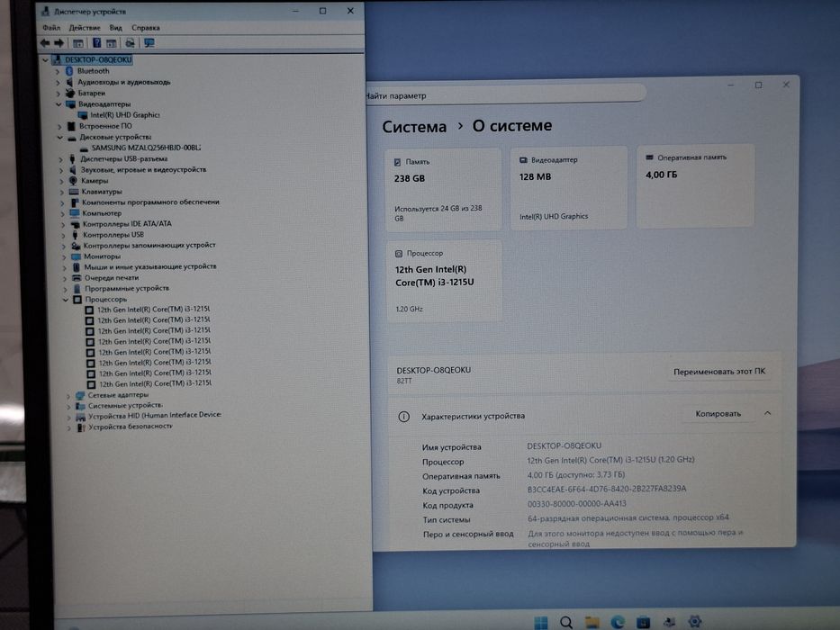Expand the Аудиовходы и аудиовыходы node

pyautogui.click(x=58, y=82)
